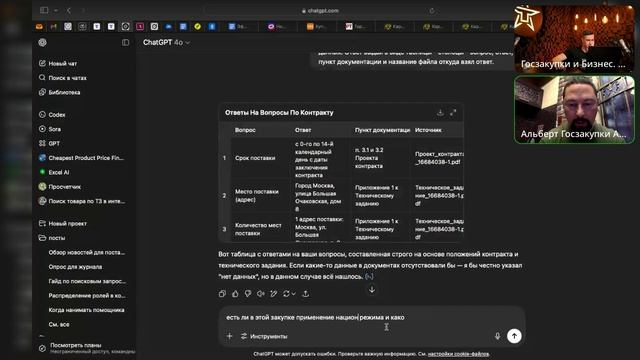Select the Ответ column header
640x360 pixels.
click(303, 130)
